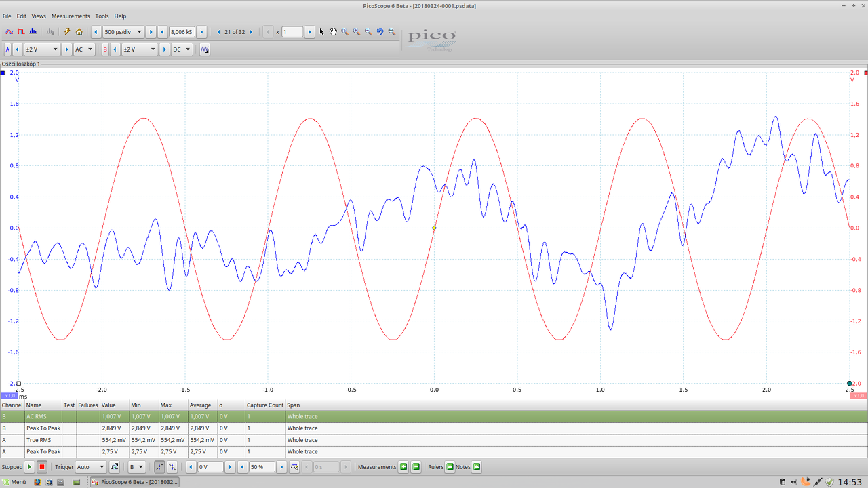This screenshot has width=868, height=488.
Task: Click the Capture Count column header
Action: tap(265, 405)
